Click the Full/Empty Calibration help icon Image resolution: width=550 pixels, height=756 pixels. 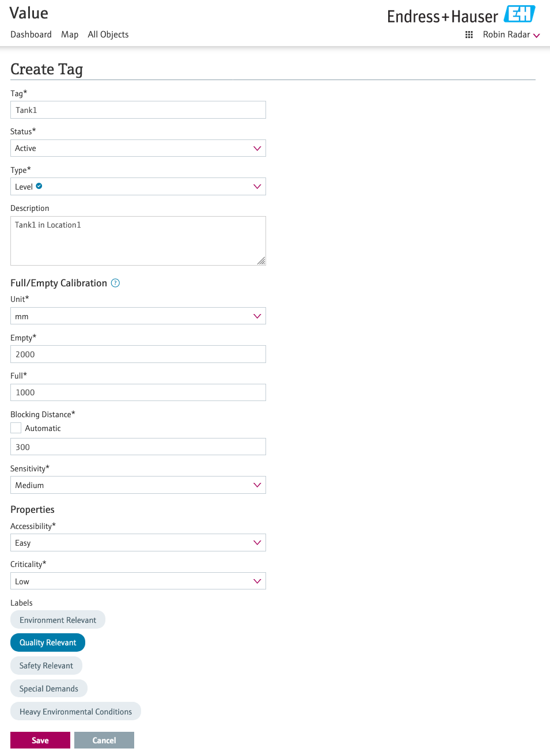point(115,283)
